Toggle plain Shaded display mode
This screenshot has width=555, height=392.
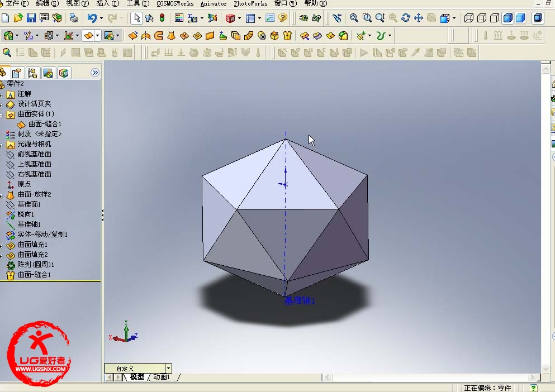(520, 18)
